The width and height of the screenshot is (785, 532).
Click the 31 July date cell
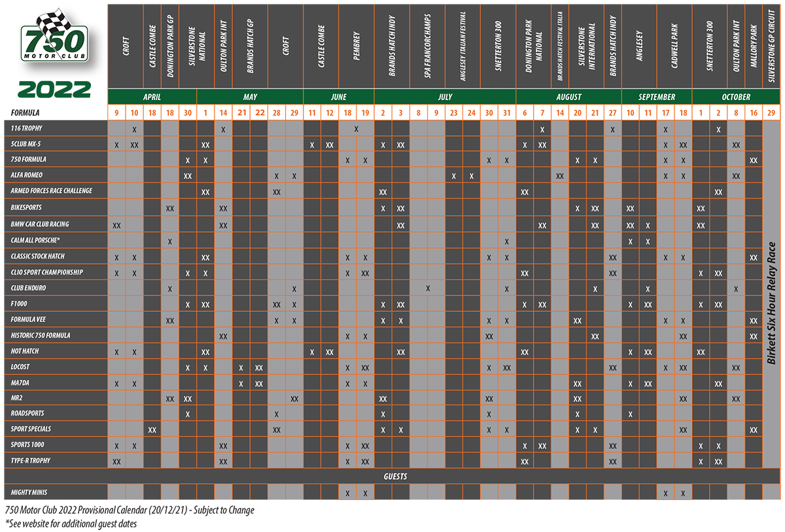point(507,112)
